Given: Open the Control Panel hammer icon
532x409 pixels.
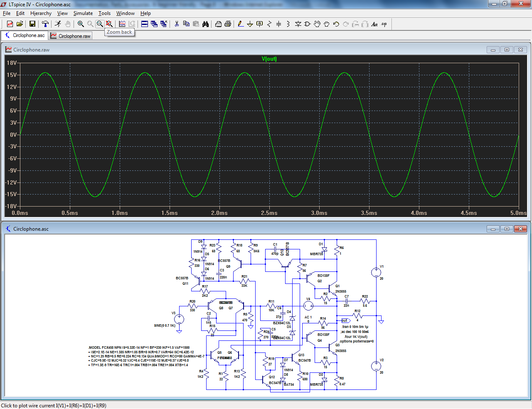Looking at the screenshot, I should tap(45, 24).
